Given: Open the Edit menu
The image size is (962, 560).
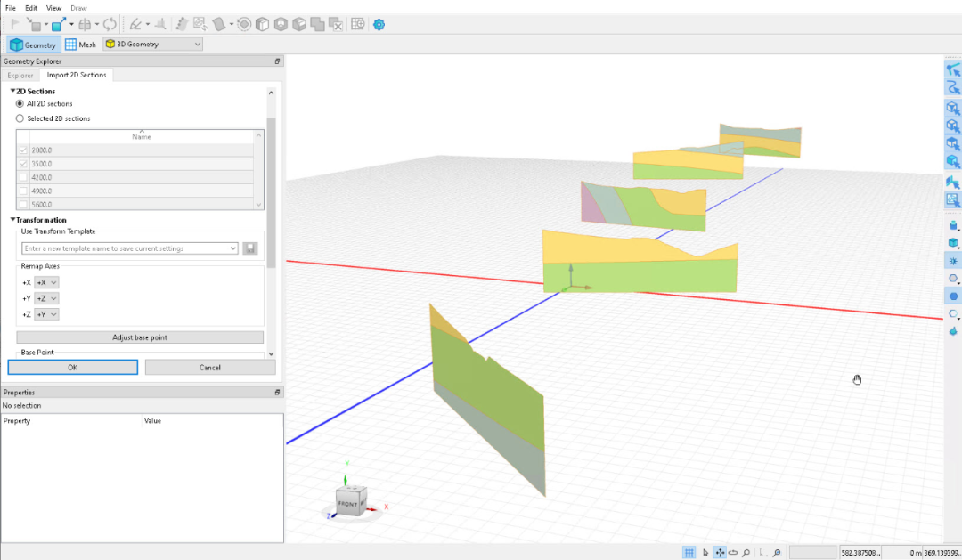Looking at the screenshot, I should 31,8.
